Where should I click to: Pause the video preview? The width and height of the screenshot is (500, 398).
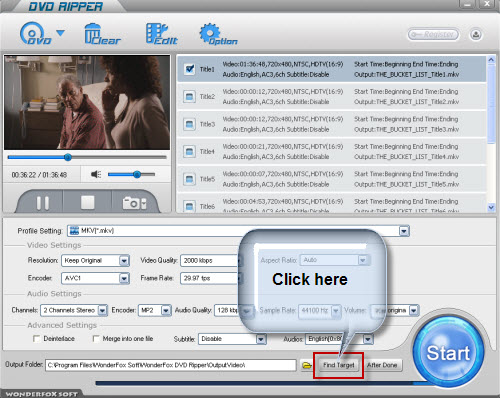point(43,203)
